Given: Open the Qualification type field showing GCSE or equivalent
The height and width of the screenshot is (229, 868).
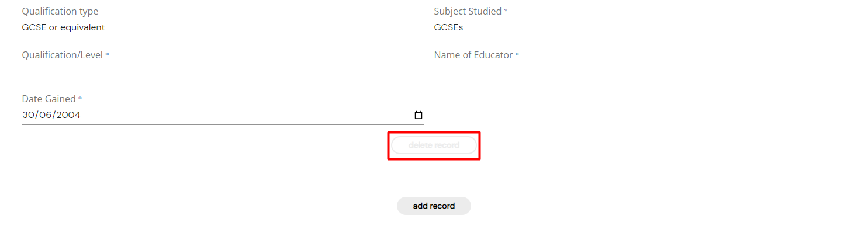Looking at the screenshot, I should pyautogui.click(x=223, y=27).
